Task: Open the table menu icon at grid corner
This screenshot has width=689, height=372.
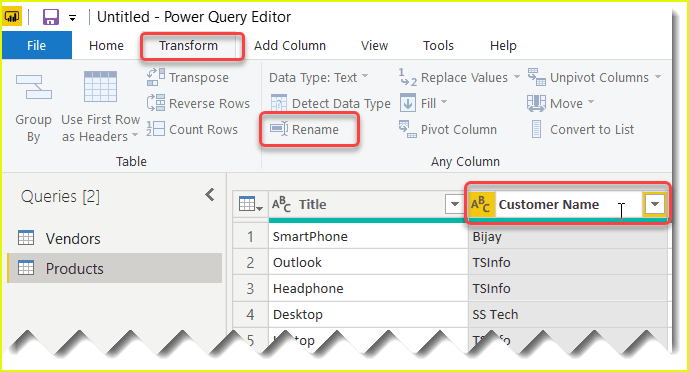Action: pyautogui.click(x=250, y=204)
